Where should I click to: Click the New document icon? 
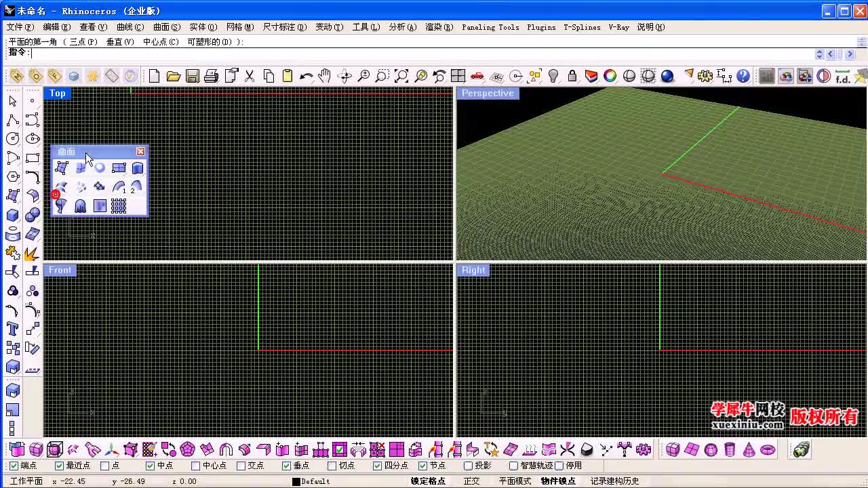155,76
